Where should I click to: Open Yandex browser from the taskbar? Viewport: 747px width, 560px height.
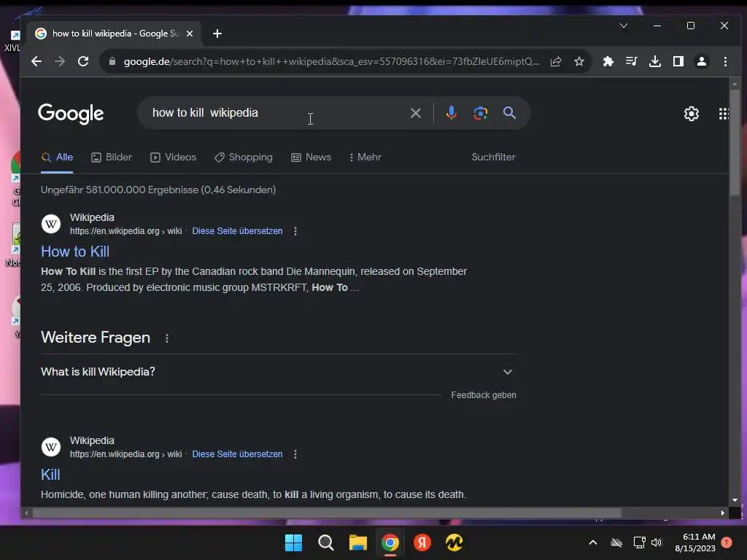coord(422,542)
